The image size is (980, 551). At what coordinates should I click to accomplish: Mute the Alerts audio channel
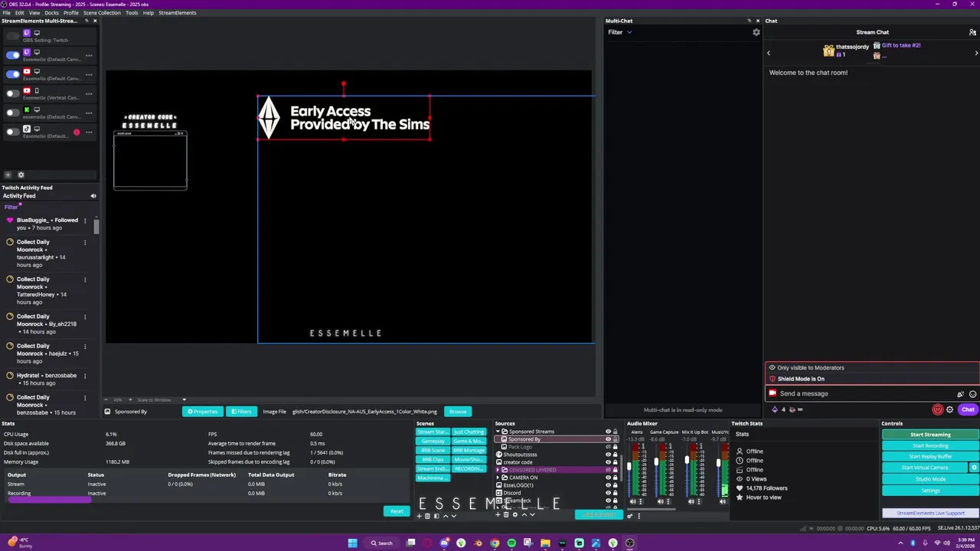pyautogui.click(x=632, y=501)
